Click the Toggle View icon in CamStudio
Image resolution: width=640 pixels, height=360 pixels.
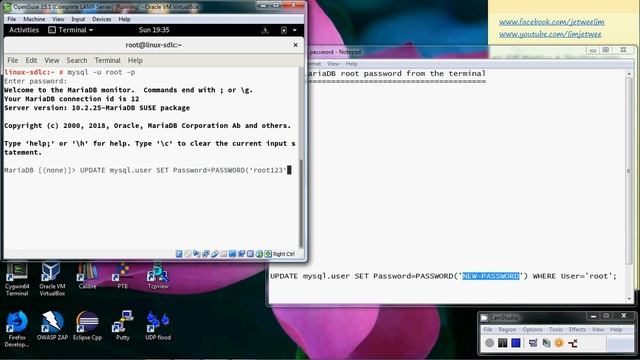pyautogui.click(x=533, y=343)
